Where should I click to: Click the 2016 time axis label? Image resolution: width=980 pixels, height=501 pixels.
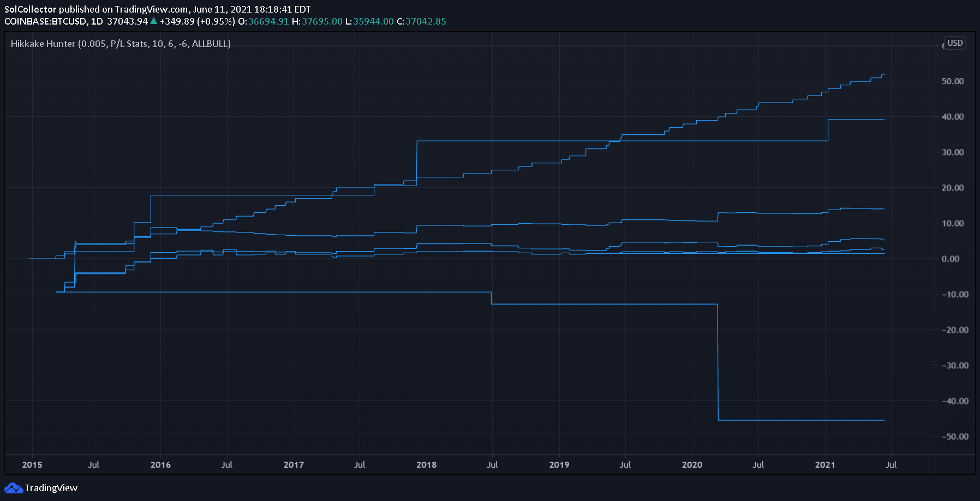[160, 465]
